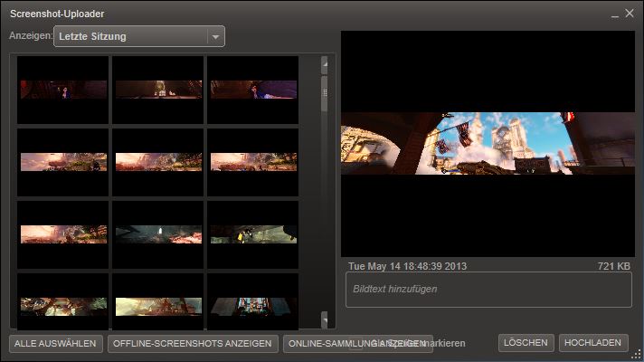Select dark thumbnail with yellow figure
Screen dimensions: 644x362
[253, 234]
